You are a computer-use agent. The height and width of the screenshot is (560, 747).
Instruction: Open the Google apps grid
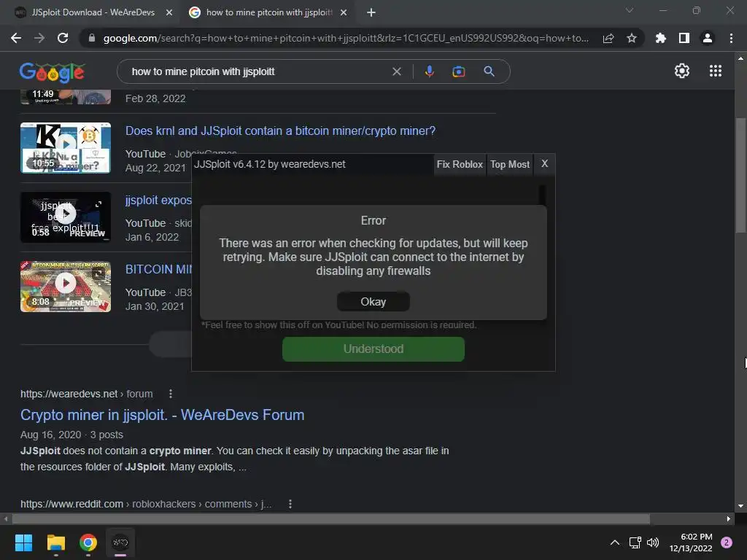pyautogui.click(x=716, y=71)
